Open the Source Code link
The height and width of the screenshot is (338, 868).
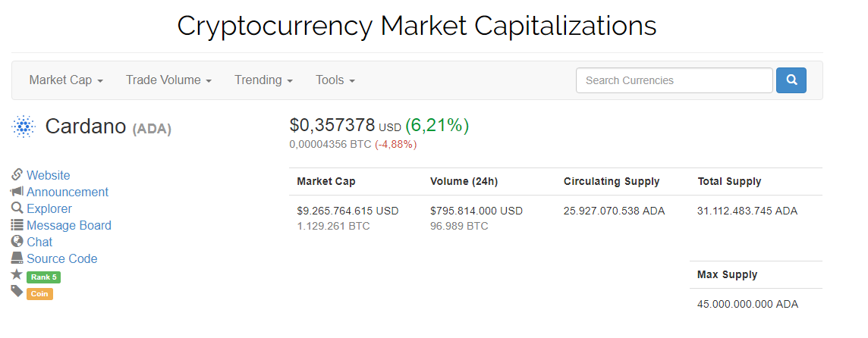62,258
